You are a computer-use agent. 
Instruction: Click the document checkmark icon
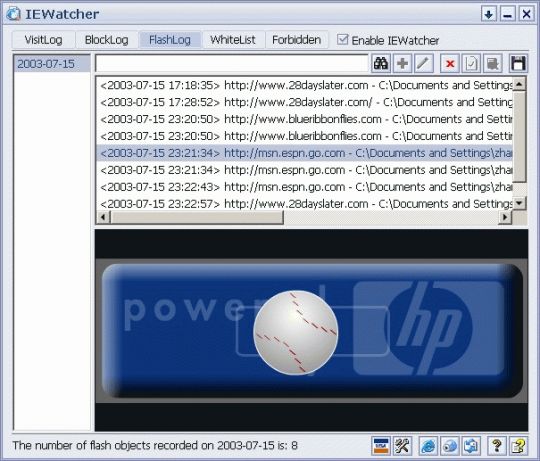(x=471, y=63)
